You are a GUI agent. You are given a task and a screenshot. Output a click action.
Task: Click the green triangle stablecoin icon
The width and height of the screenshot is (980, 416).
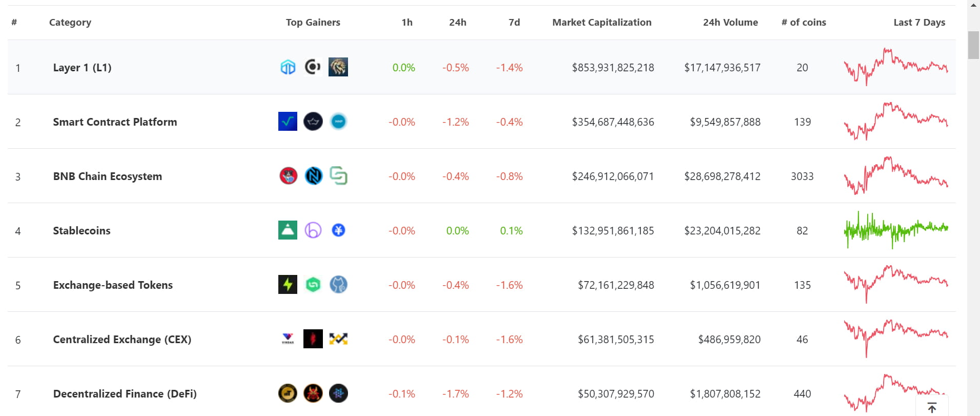click(x=288, y=230)
